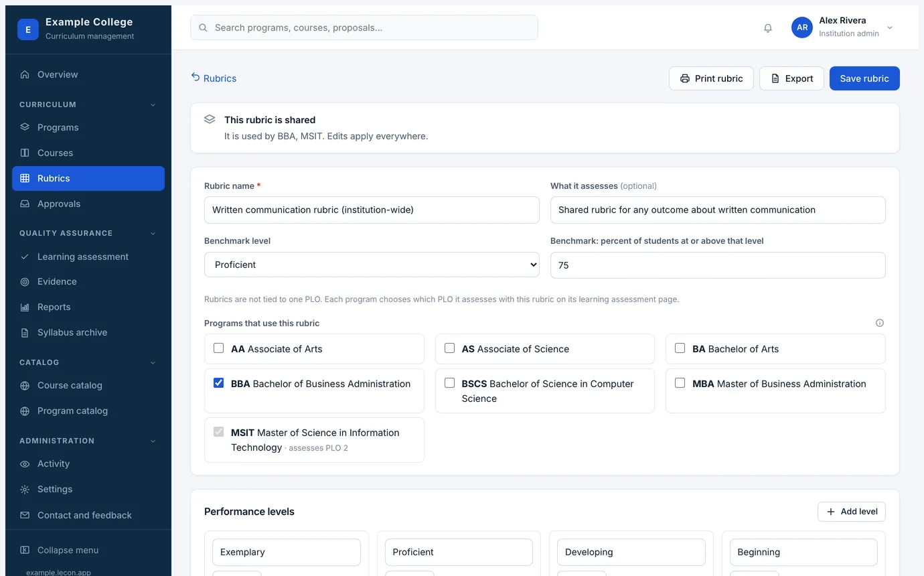Click the Programs layers icon
Image resolution: width=924 pixels, height=576 pixels.
(25, 127)
